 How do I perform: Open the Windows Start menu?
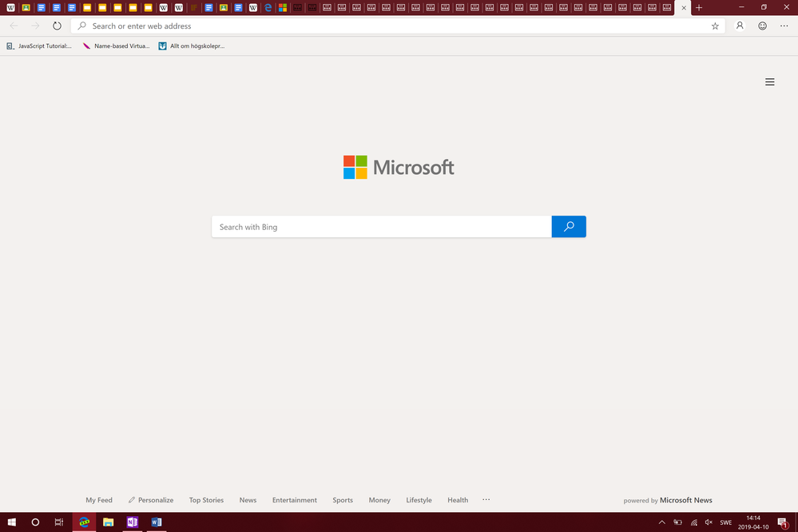[12, 522]
